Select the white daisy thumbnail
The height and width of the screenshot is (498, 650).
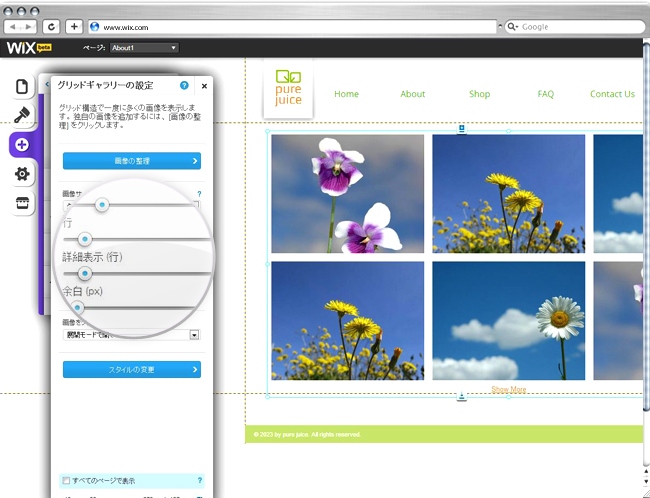point(509,321)
